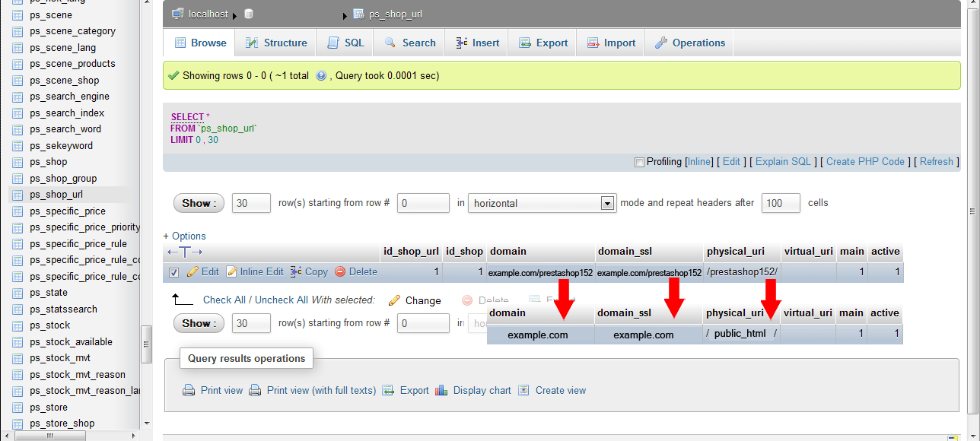Image resolution: width=980 pixels, height=441 pixels.
Task: Click the Create view icon
Action: [x=523, y=391]
